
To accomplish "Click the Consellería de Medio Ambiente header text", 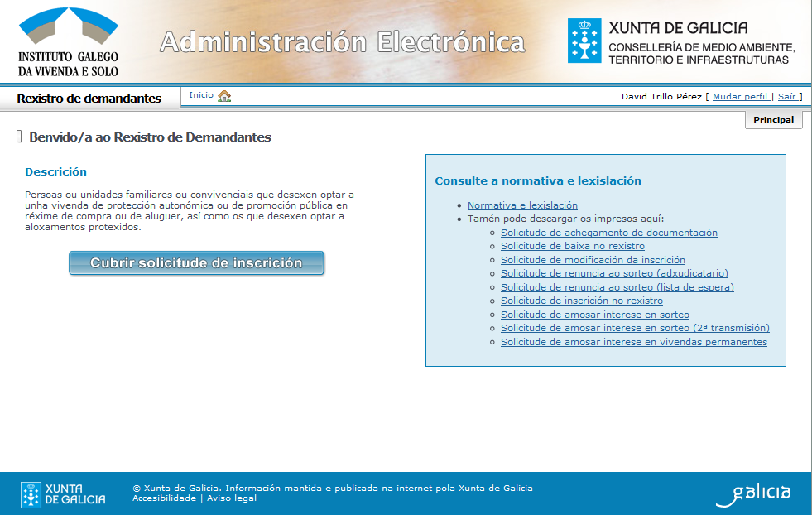I will pyautogui.click(x=702, y=54).
